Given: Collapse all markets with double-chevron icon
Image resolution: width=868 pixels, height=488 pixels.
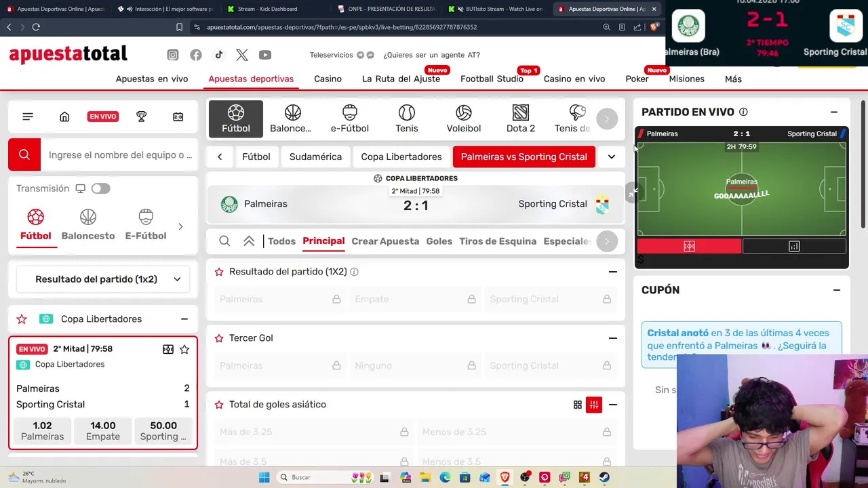Looking at the screenshot, I should click(249, 241).
